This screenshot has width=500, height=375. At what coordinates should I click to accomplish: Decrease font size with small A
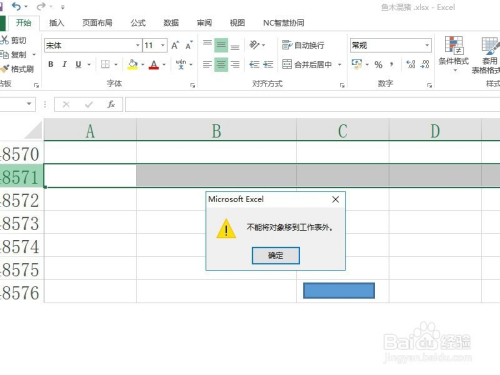189,45
